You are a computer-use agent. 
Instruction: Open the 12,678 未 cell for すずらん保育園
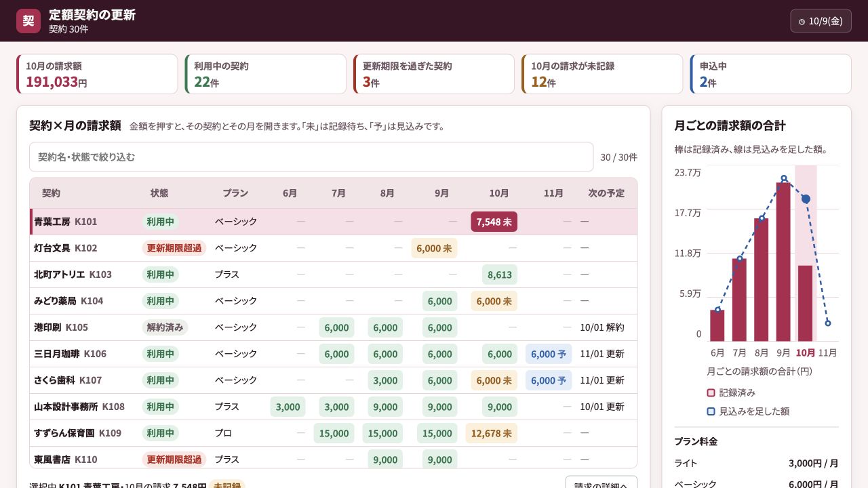(492, 433)
